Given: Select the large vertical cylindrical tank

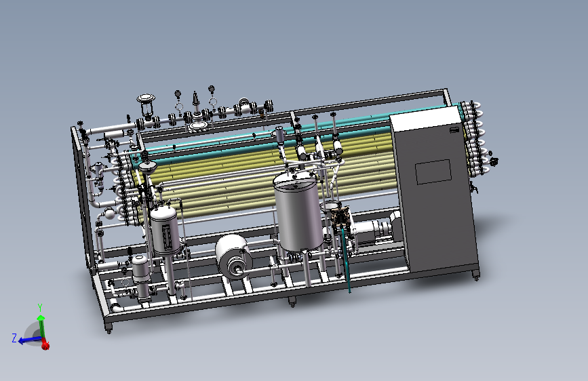Looking at the screenshot, I should point(298,213).
